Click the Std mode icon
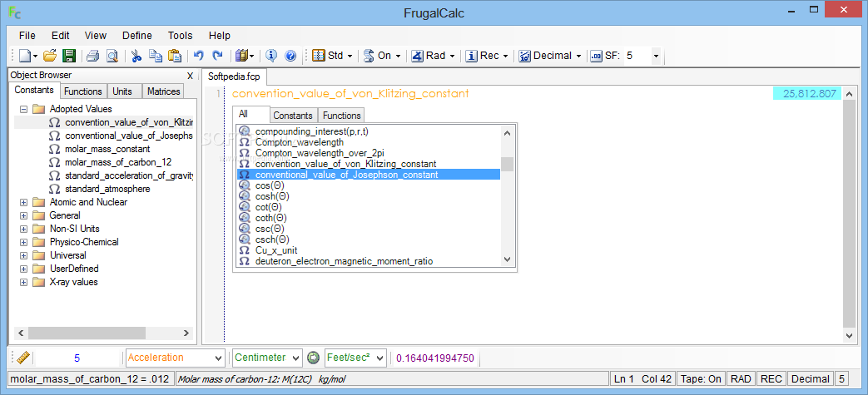 point(319,56)
